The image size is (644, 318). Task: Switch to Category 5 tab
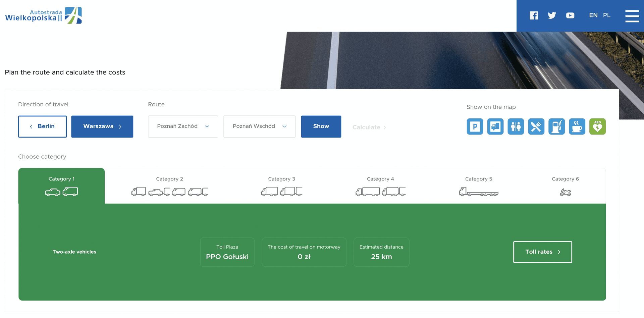click(x=479, y=186)
